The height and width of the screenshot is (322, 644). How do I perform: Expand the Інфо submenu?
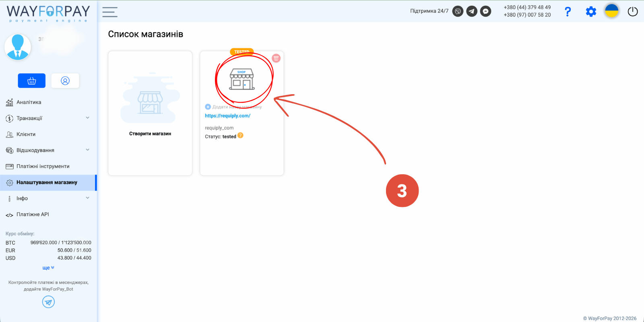pos(87,198)
